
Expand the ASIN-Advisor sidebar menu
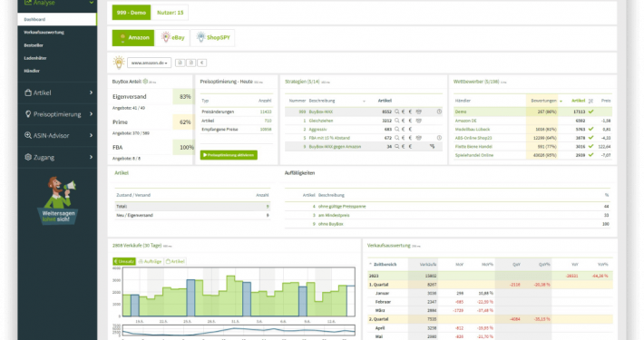pyautogui.click(x=57, y=135)
